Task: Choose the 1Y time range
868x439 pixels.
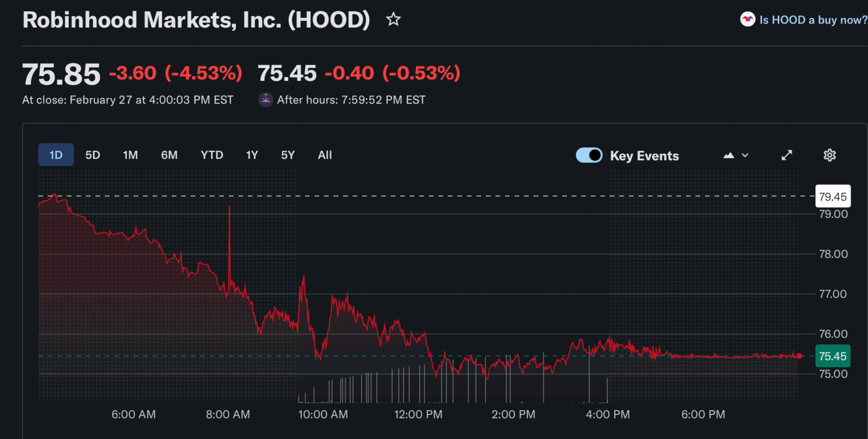Action: point(252,155)
